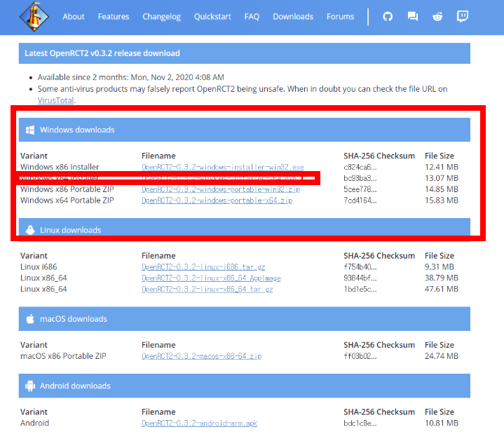
Task: Open the Quickstart page
Action: tap(212, 16)
